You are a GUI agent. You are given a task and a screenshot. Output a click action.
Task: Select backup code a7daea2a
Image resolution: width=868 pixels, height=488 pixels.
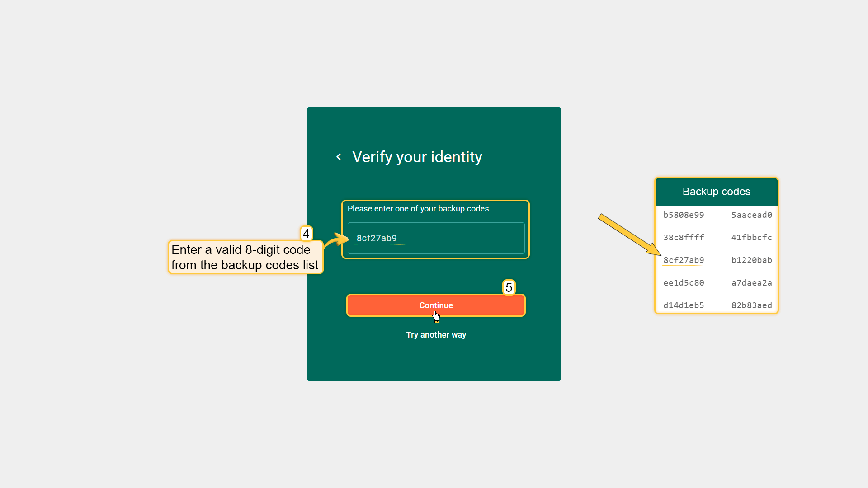[751, 283]
